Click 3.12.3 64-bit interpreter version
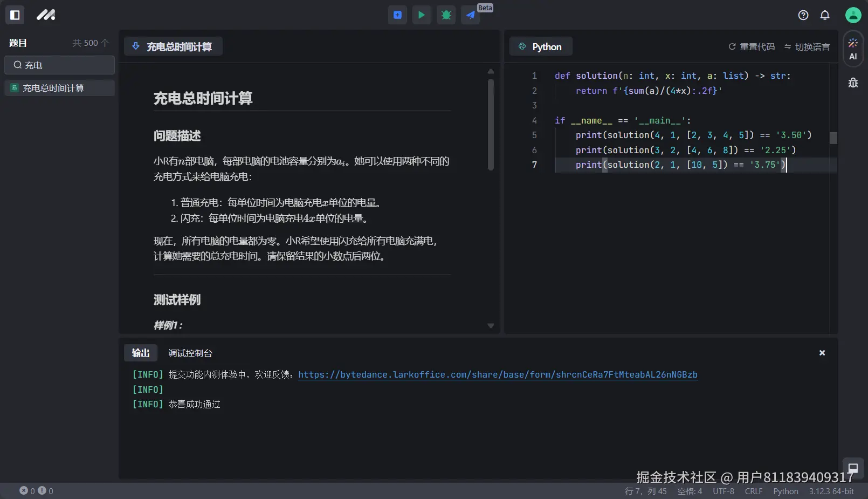 pyautogui.click(x=831, y=491)
